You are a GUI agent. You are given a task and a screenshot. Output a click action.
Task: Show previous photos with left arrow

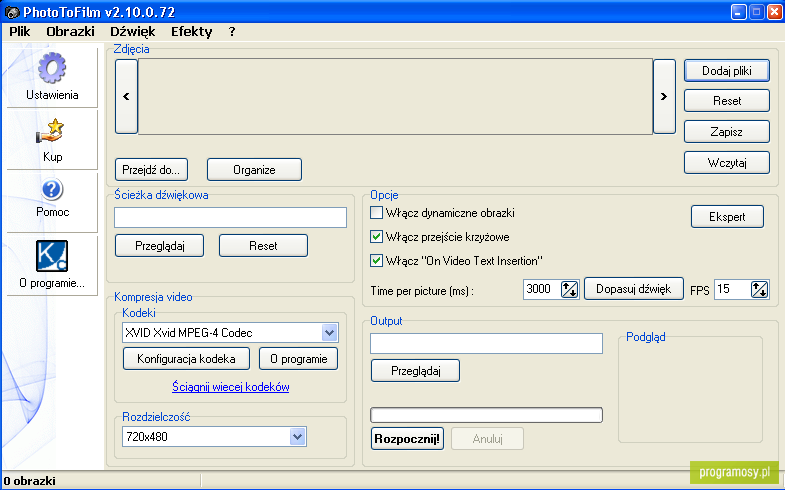pos(126,97)
